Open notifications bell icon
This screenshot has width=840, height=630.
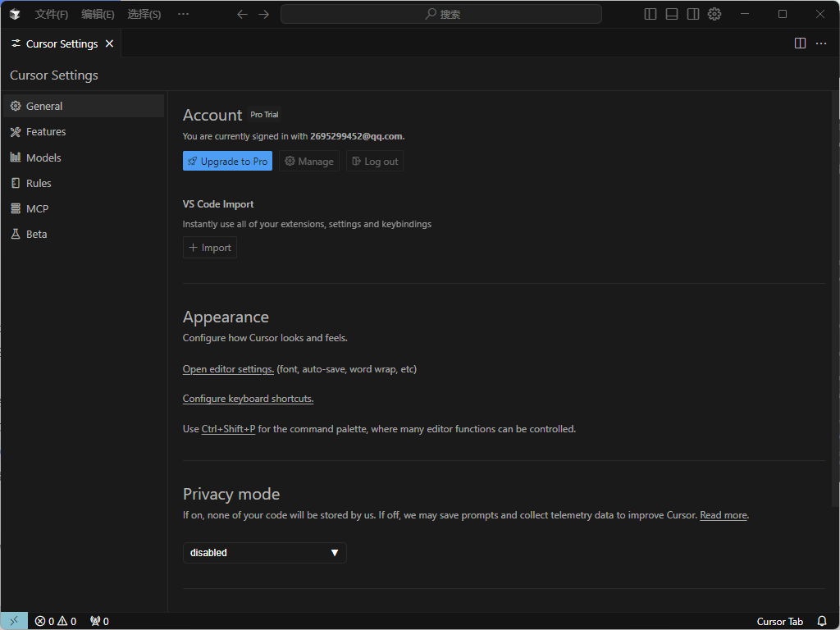click(822, 622)
